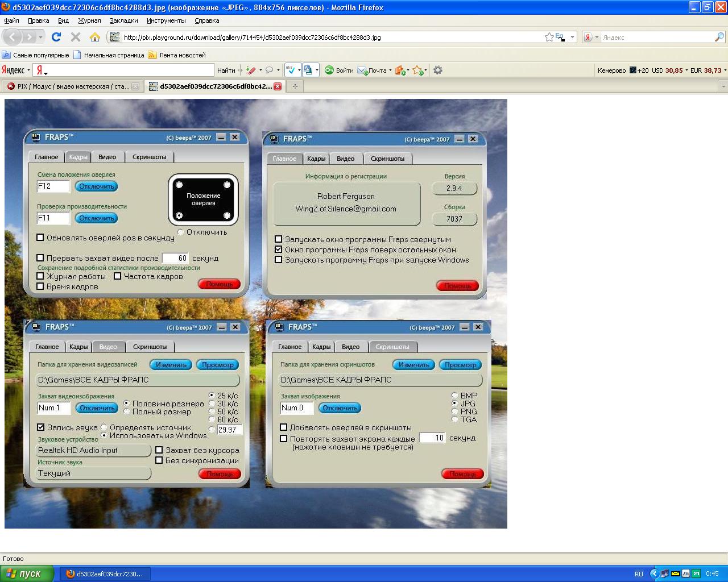Click the displayed FRAPS screenshot image
The image size is (728, 582).
[256, 314]
